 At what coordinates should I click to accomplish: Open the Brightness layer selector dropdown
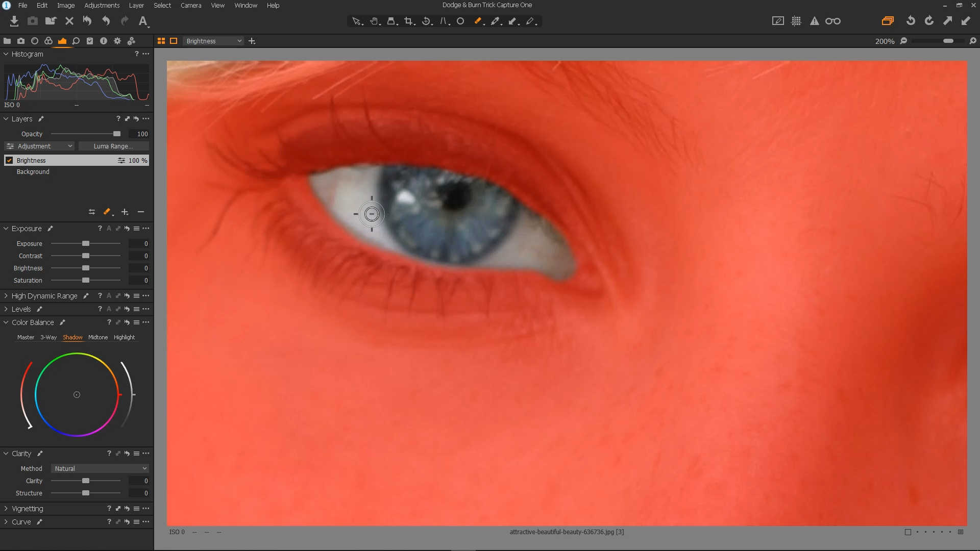[213, 41]
